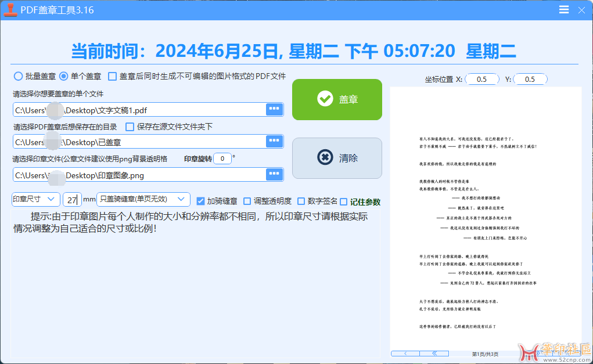Viewport: 593px width, 364px height.
Task: Enable non-editable image PDF generation checkbox
Action: click(x=112, y=76)
